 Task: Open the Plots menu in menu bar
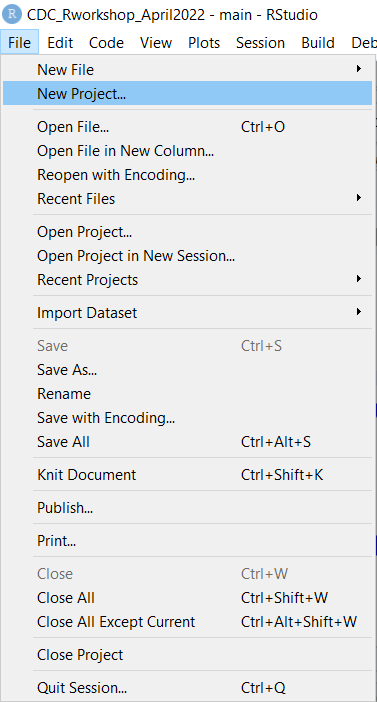click(204, 43)
